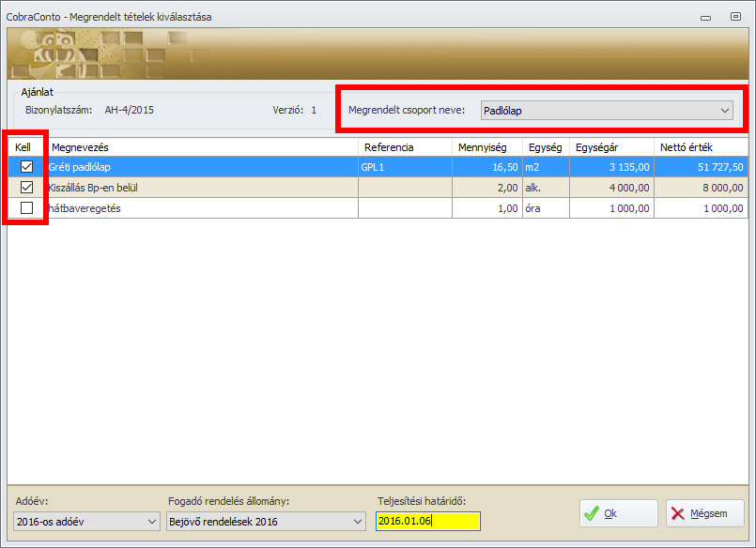Click the Nettó érték column header
The image size is (756, 548).
701,147
